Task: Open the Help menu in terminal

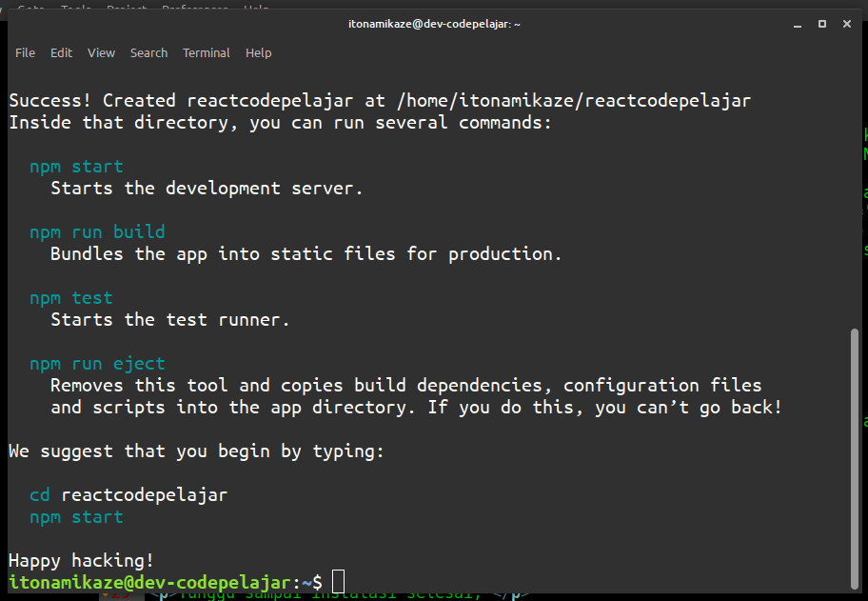Action: pos(259,53)
